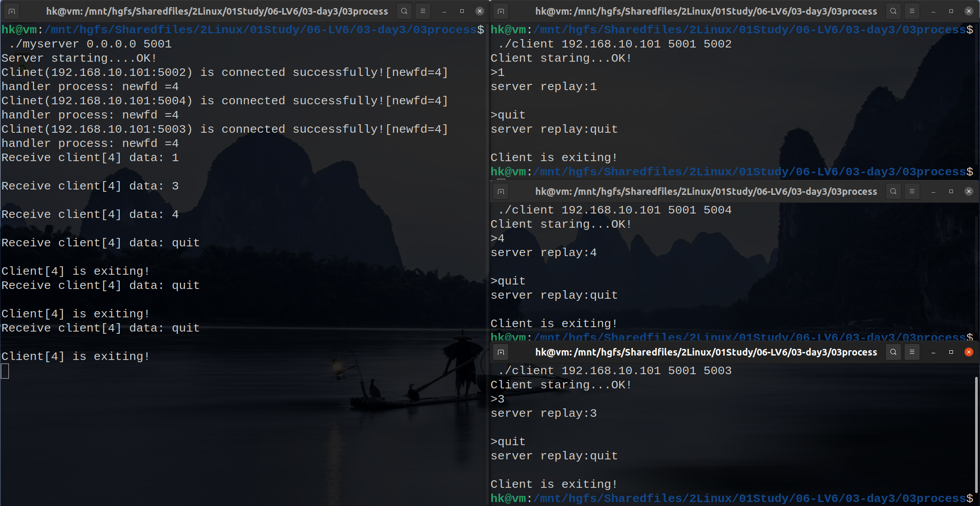The height and width of the screenshot is (506, 980).
Task: Focus the cursor block in myserver terminal
Action: (x=5, y=371)
